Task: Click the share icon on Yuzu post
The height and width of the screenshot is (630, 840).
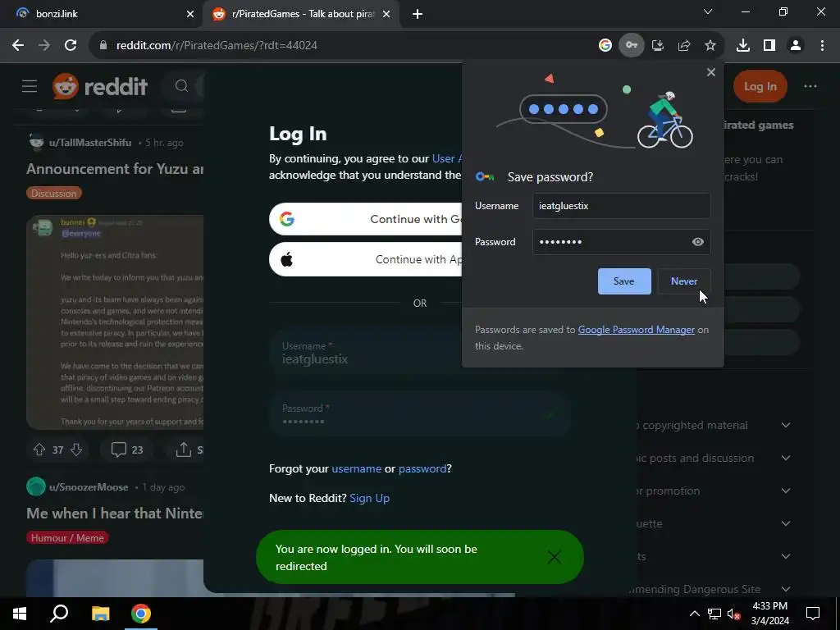Action: click(x=184, y=450)
